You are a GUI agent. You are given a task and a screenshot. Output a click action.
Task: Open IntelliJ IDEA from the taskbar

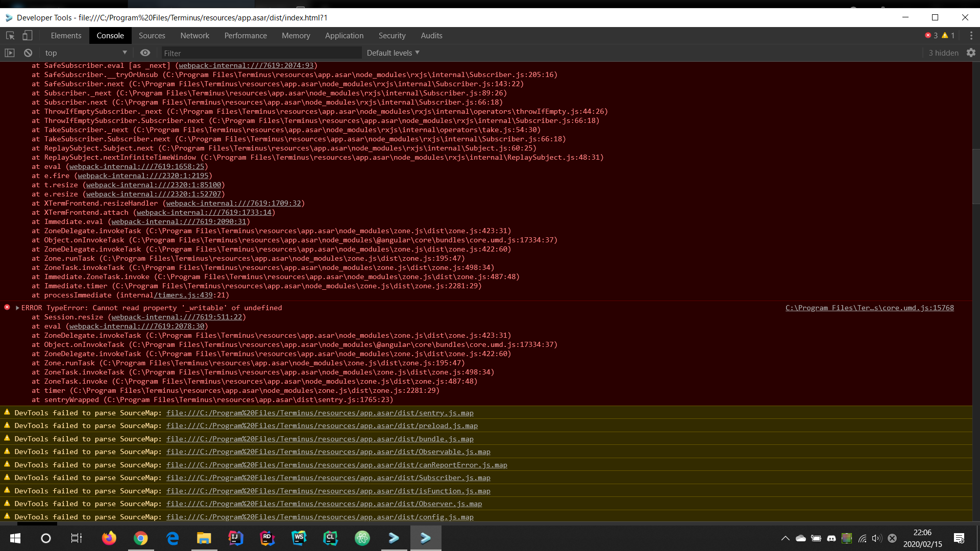click(235, 538)
